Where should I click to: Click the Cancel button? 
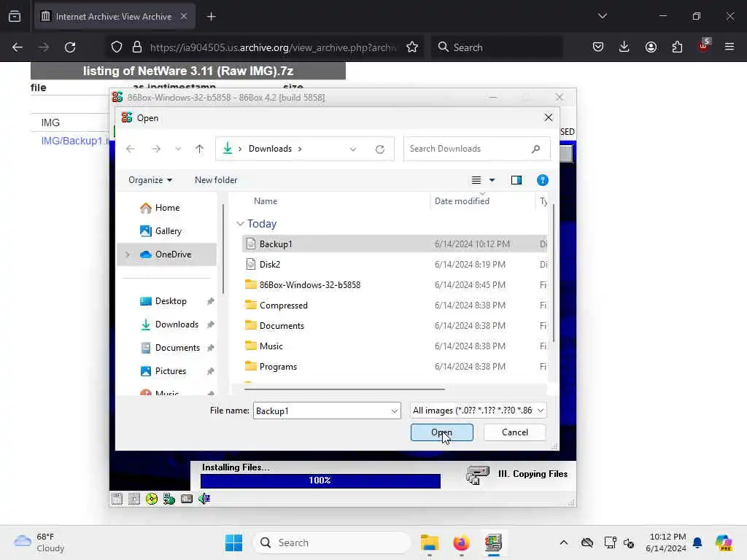coord(514,432)
